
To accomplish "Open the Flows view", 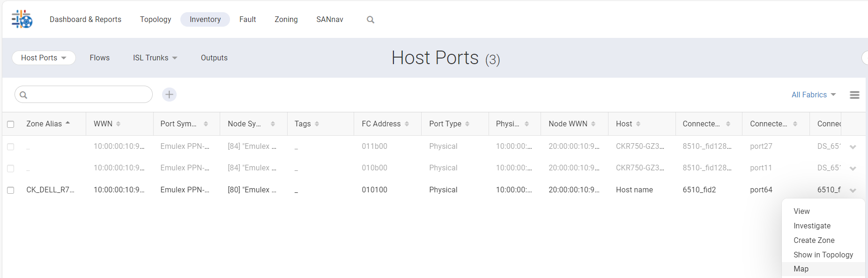I will (100, 58).
